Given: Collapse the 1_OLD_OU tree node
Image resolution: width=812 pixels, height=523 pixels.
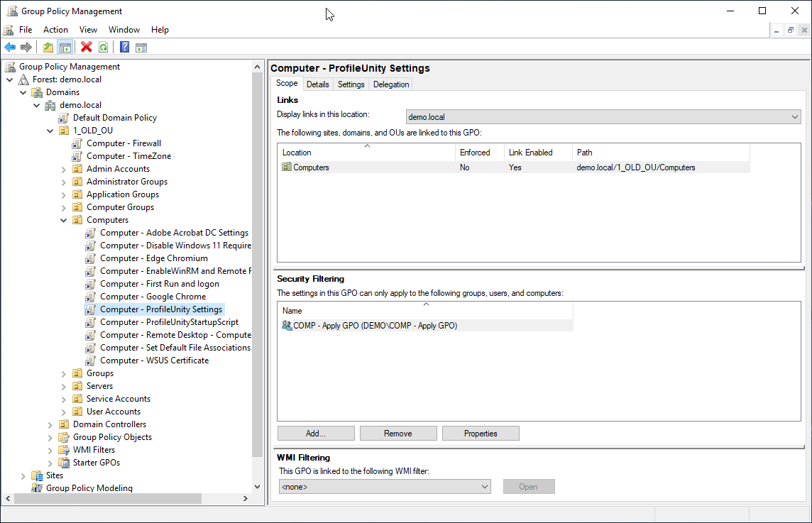Looking at the screenshot, I should point(50,131).
